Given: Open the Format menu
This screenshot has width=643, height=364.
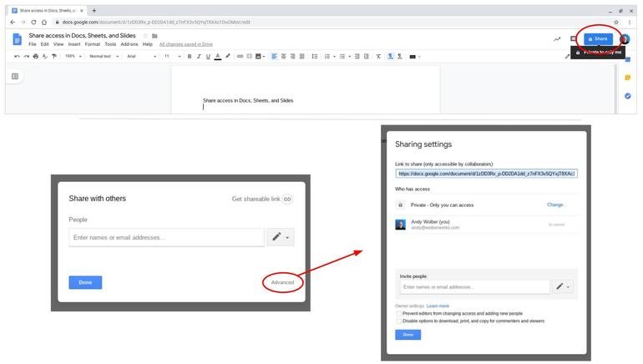Looking at the screenshot, I should 92,44.
